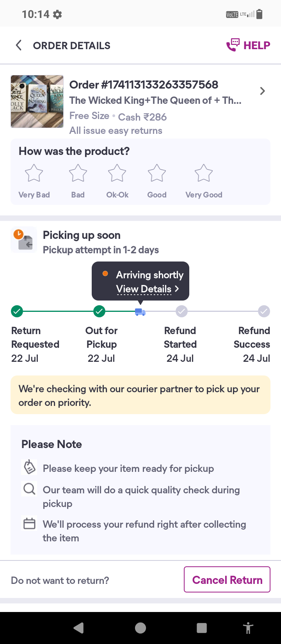Viewport: 281px width, 644px height.
Task: Expand order details chevron arrow
Action: pyautogui.click(x=263, y=91)
